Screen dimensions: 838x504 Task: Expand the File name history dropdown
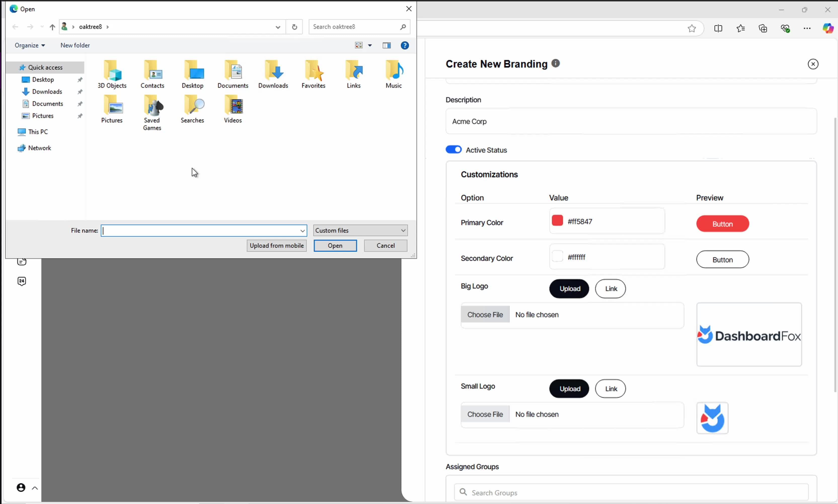(302, 231)
